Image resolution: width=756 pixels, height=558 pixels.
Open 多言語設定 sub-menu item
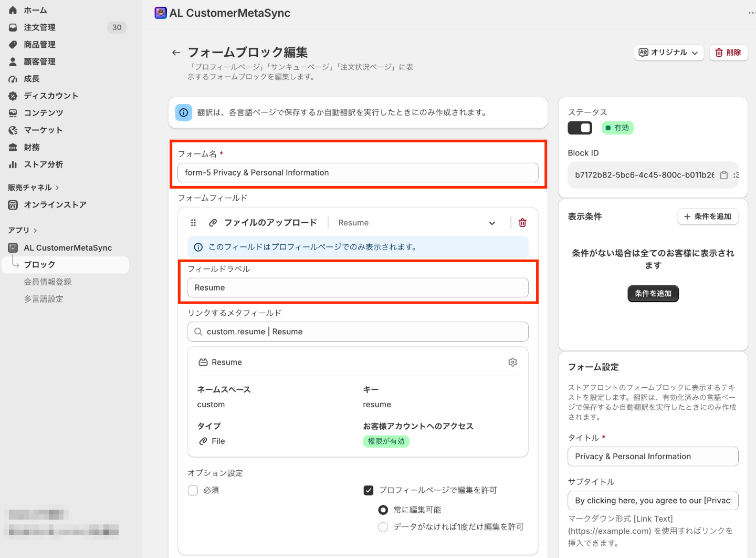click(x=44, y=299)
